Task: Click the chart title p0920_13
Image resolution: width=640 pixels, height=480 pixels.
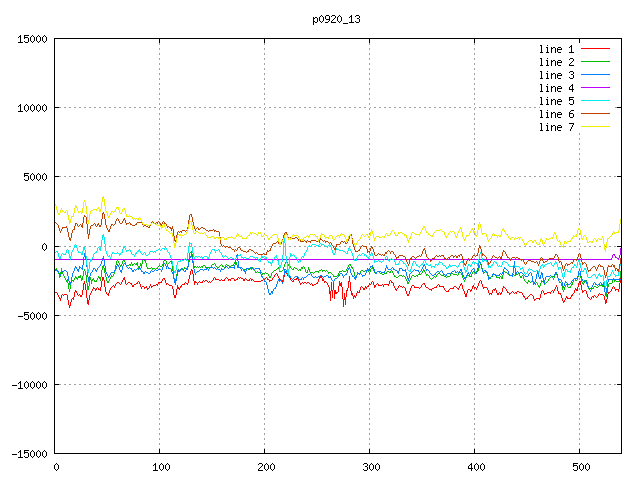Action: pos(335,18)
